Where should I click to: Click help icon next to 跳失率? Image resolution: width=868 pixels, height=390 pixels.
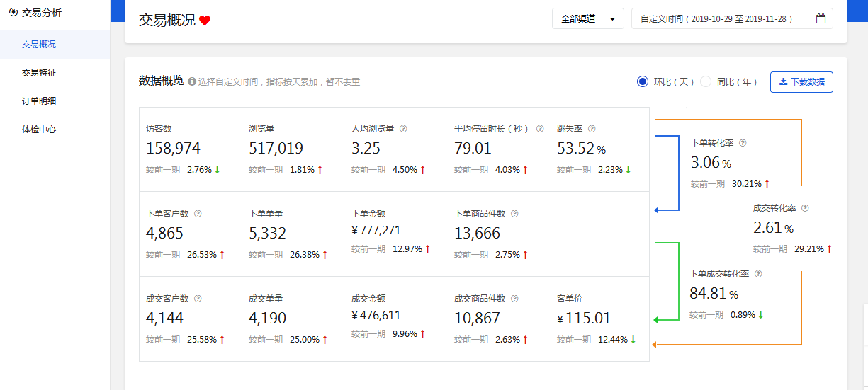point(592,129)
